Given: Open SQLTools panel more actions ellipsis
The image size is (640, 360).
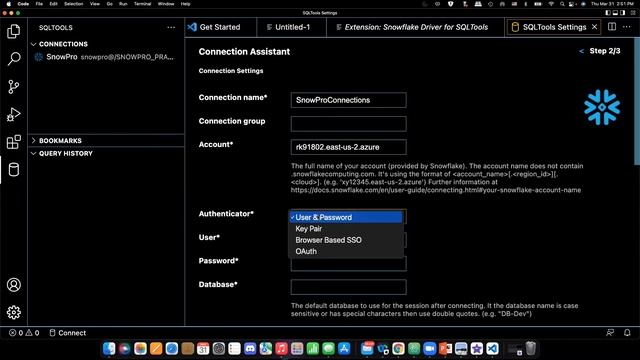Looking at the screenshot, I should (171, 27).
